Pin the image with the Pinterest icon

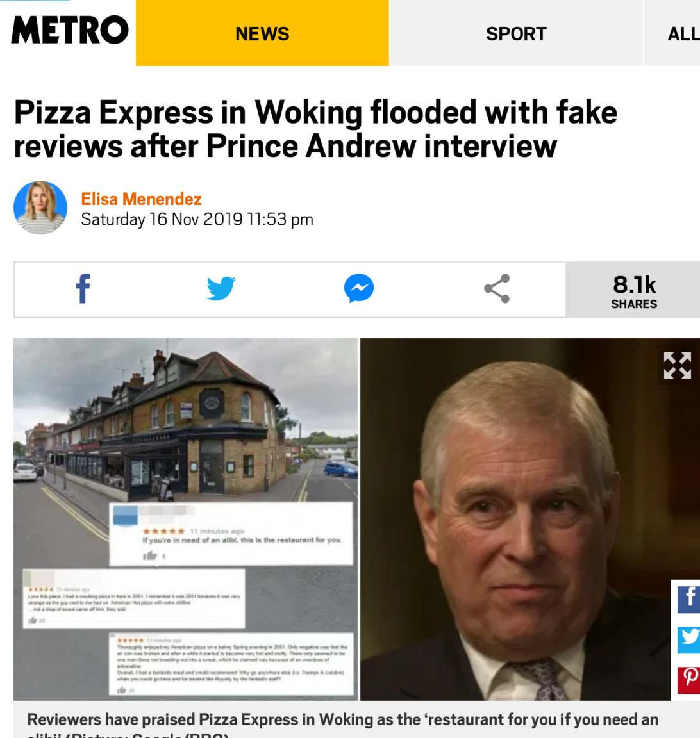(688, 680)
